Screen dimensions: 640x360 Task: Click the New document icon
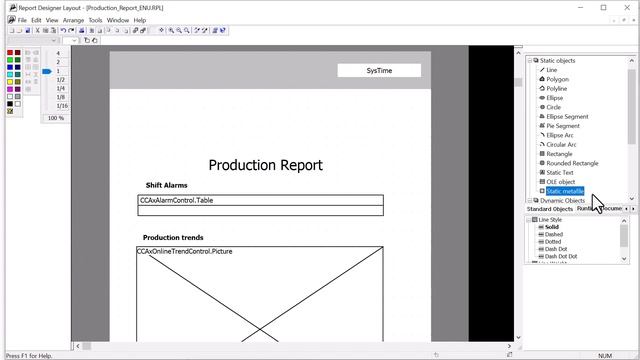pyautogui.click(x=11, y=31)
